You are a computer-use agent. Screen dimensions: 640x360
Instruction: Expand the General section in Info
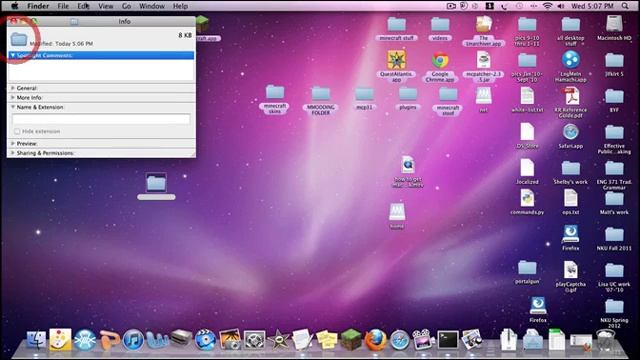point(13,88)
